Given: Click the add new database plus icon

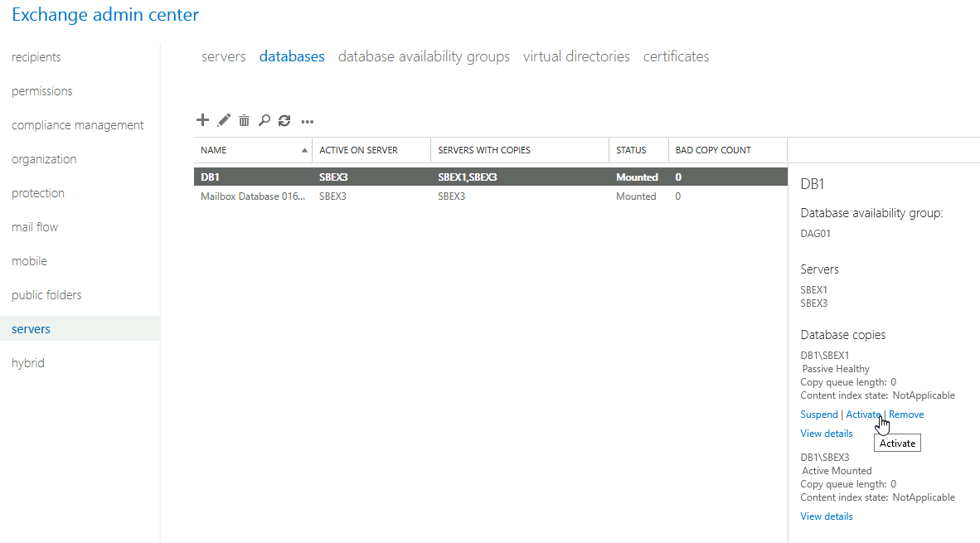Looking at the screenshot, I should [x=202, y=120].
